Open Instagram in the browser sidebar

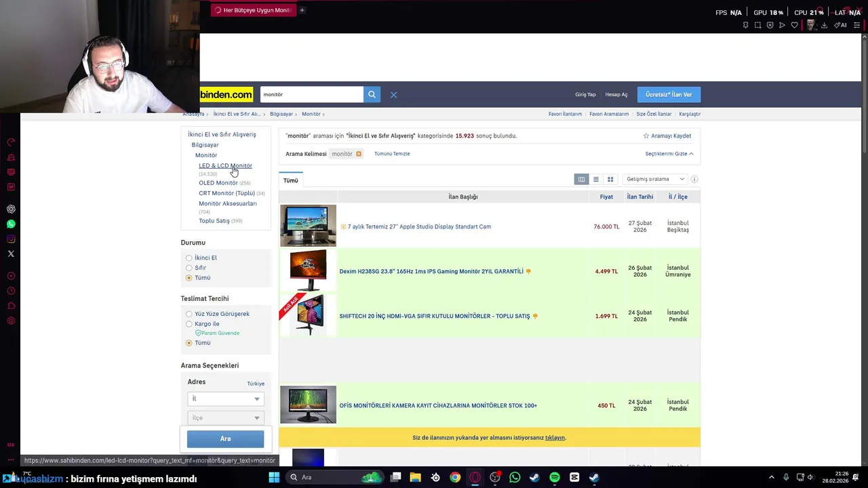coord(11,239)
